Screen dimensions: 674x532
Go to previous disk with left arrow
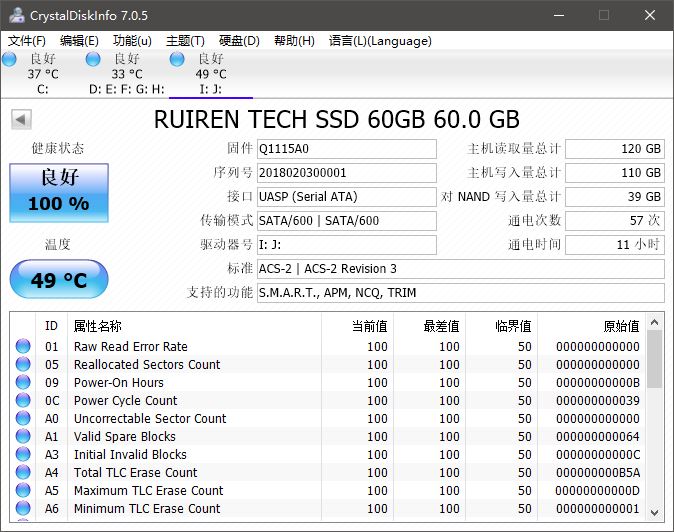click(21, 119)
